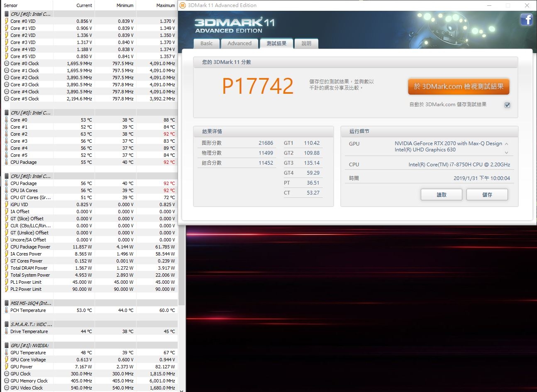Click the 儲存 save button

487,195
